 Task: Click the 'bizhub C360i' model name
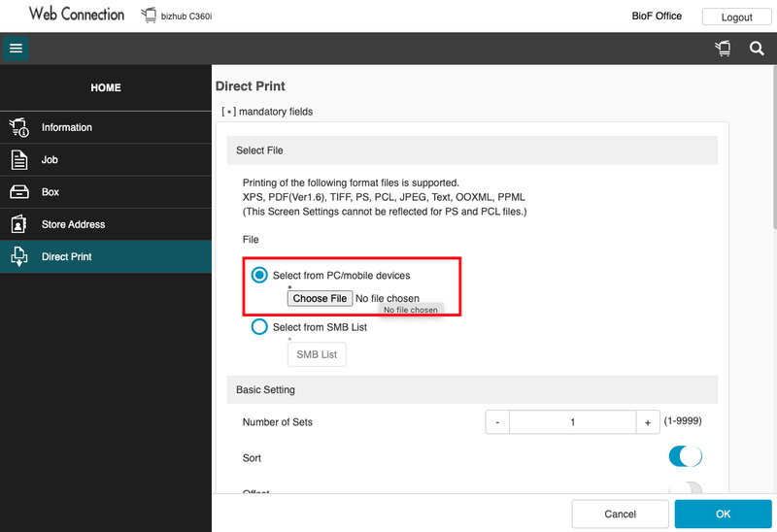tap(186, 17)
